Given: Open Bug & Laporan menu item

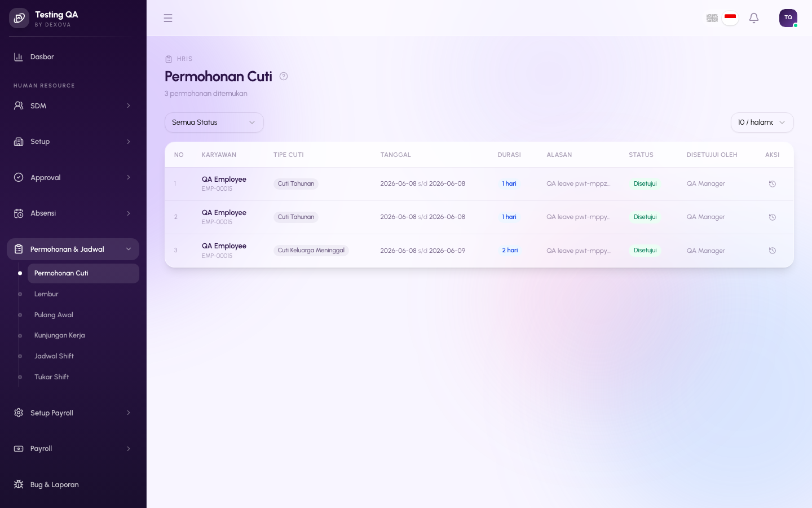Looking at the screenshot, I should pyautogui.click(x=73, y=484).
